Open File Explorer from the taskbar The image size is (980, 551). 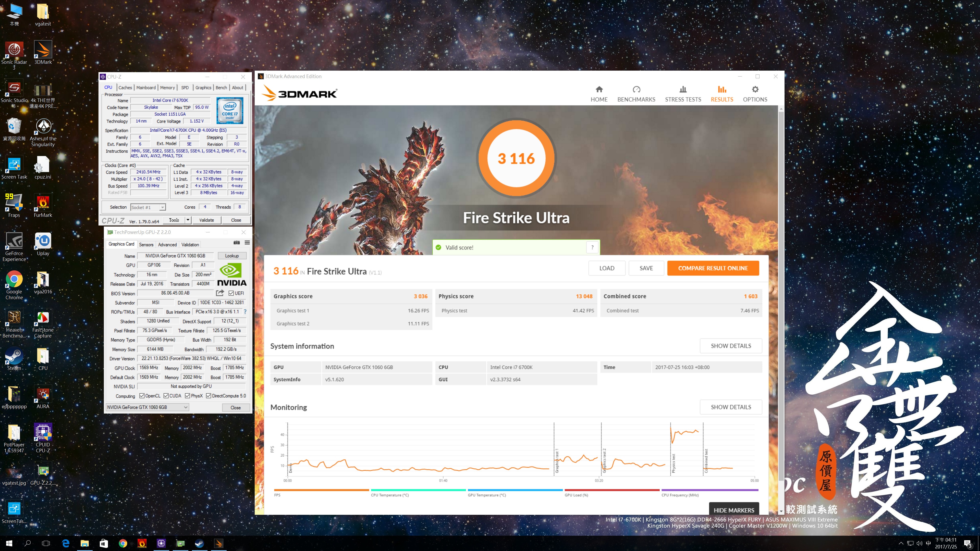(x=84, y=543)
